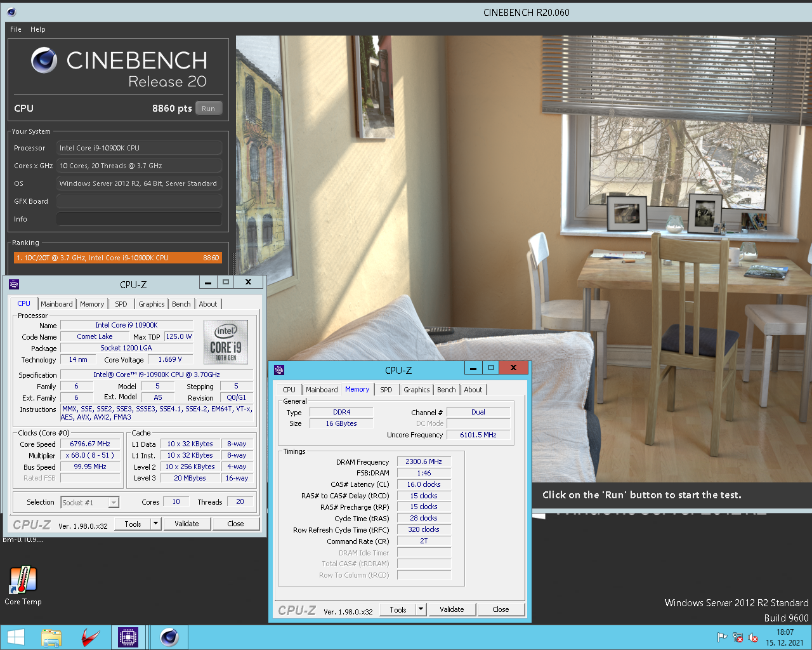
Task: Click the Uncore Frequency value 6101.5 MHz
Action: pos(478,435)
